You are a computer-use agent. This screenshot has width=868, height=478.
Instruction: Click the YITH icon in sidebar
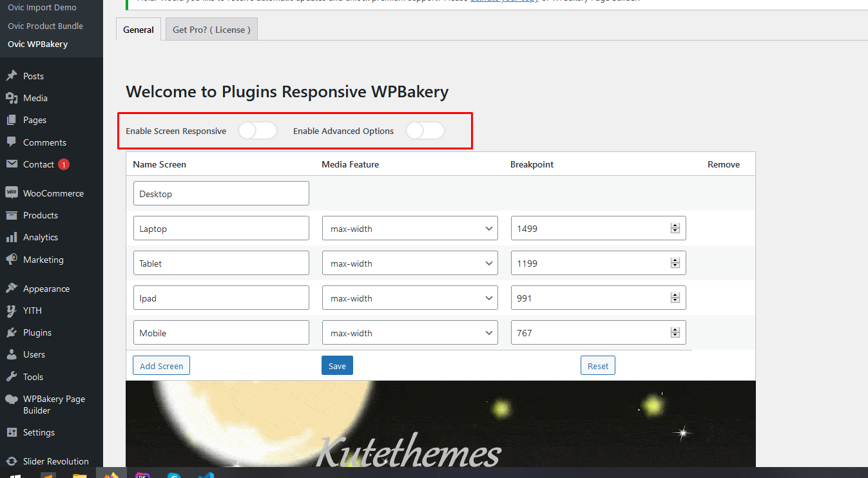[x=12, y=311]
